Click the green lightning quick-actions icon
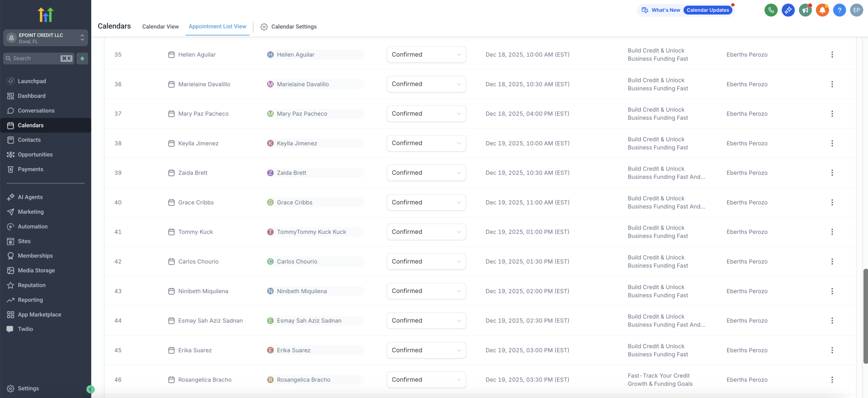 point(82,58)
